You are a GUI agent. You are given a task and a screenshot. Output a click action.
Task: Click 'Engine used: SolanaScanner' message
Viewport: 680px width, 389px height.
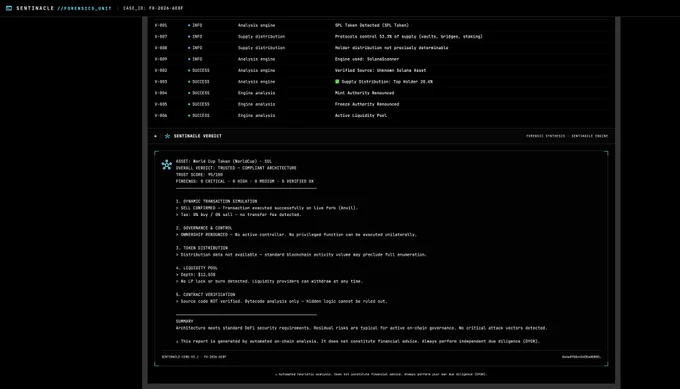[367, 59]
